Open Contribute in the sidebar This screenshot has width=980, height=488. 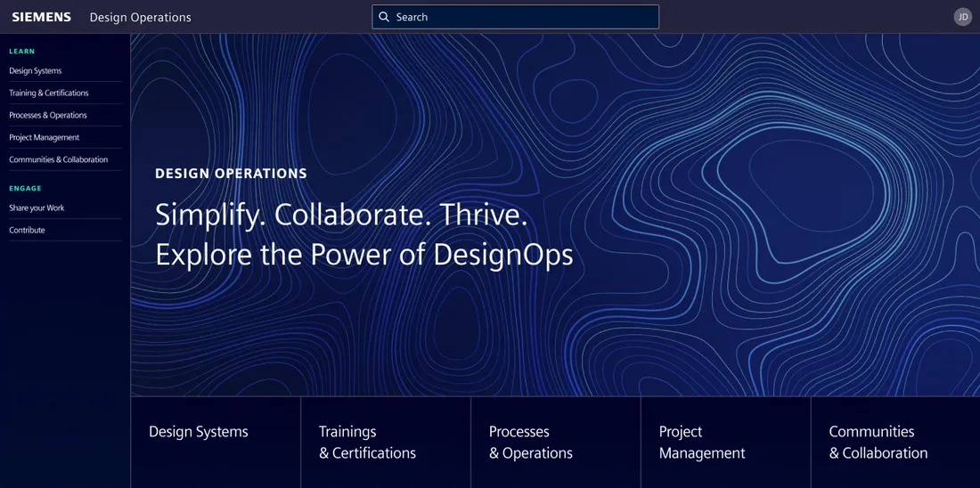(65, 230)
